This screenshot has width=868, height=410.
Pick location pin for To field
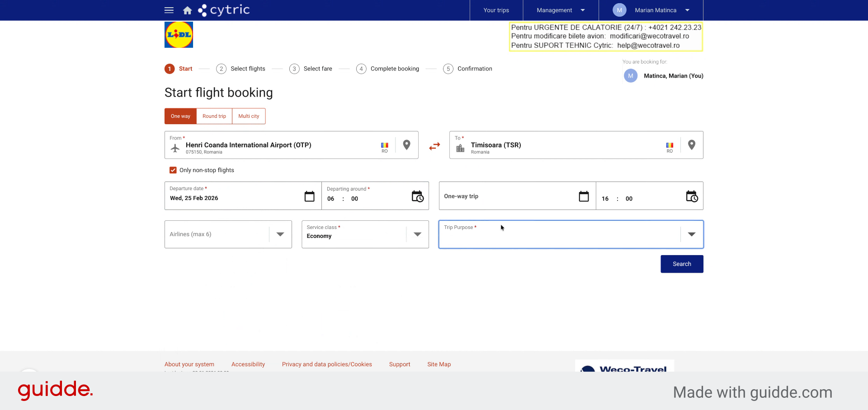tap(691, 145)
